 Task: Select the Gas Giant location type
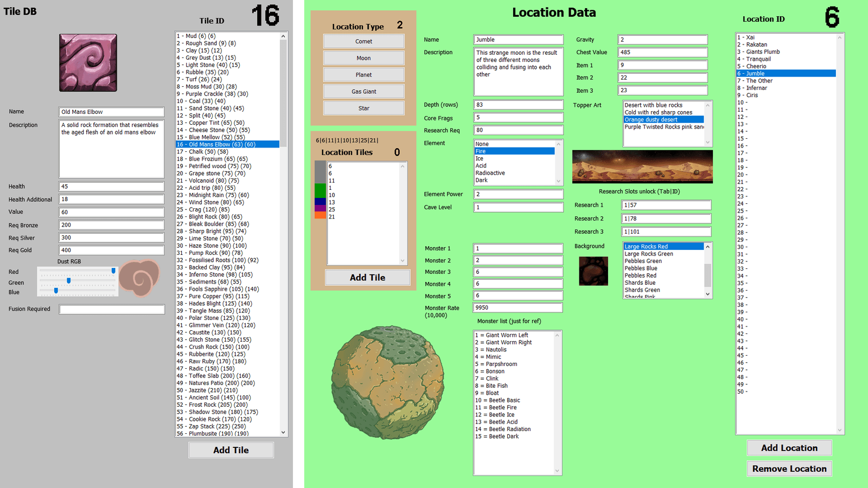(x=364, y=92)
